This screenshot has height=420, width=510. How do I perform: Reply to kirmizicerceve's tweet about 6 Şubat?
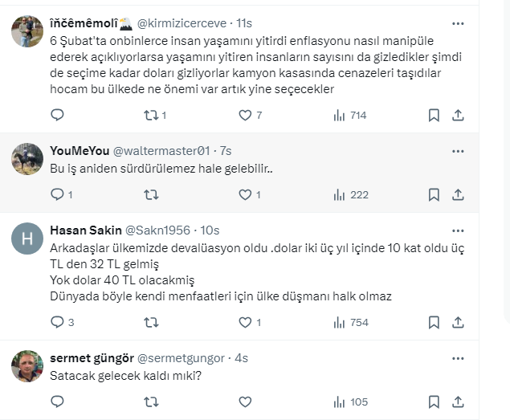click(x=57, y=116)
